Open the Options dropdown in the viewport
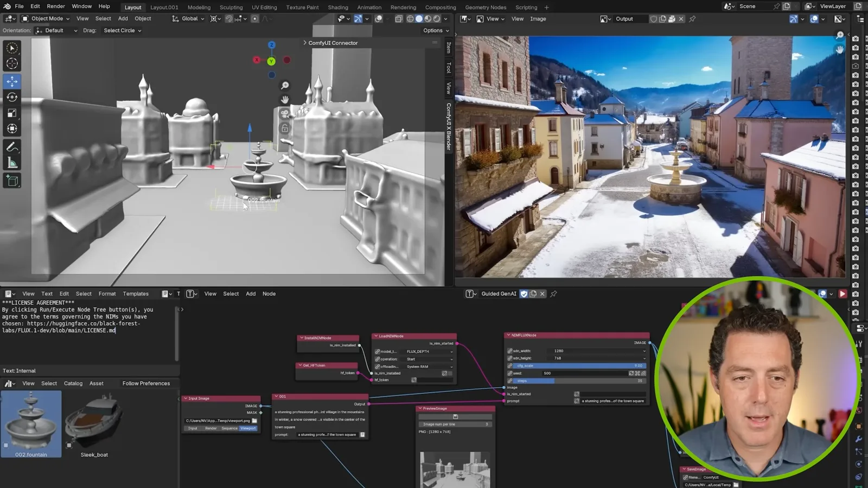The width and height of the screenshot is (868, 488). (436, 30)
